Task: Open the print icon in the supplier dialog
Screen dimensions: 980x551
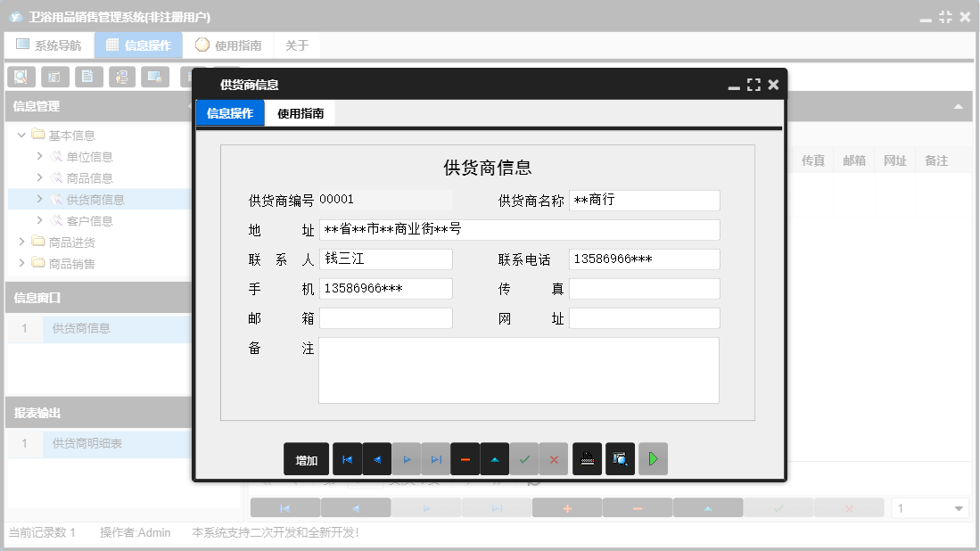Action: coord(587,458)
